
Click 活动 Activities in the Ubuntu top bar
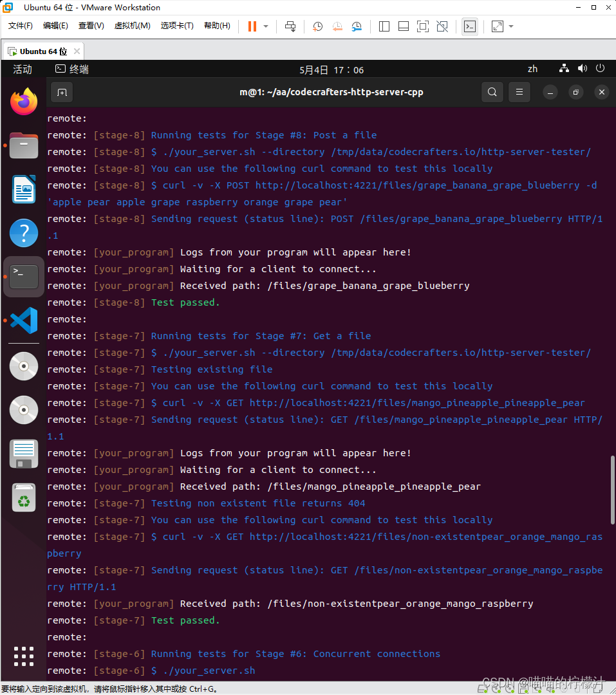(22, 69)
